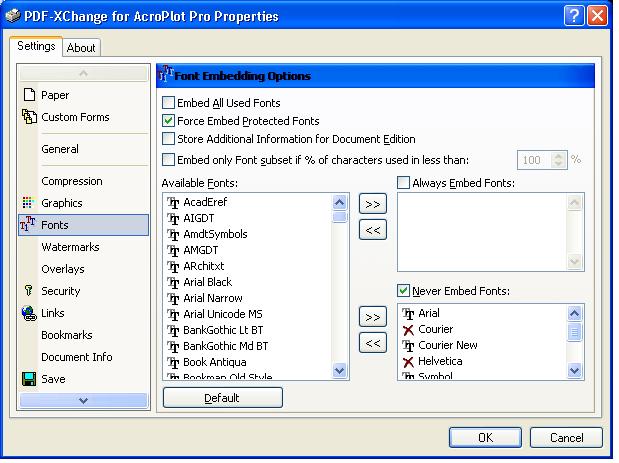Check the Always Embed Fonts box
Screen dimensions: 619x463
click(403, 183)
